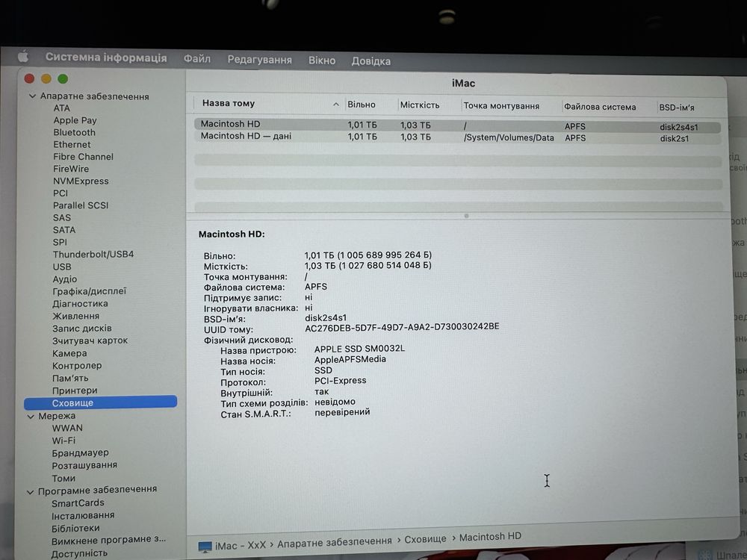
Task: Select PCI in the sidebar
Action: click(61, 193)
